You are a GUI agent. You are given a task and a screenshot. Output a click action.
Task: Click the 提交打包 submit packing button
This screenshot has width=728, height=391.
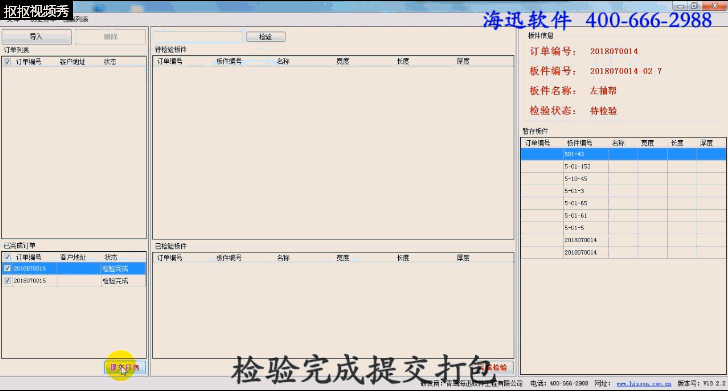click(x=124, y=367)
